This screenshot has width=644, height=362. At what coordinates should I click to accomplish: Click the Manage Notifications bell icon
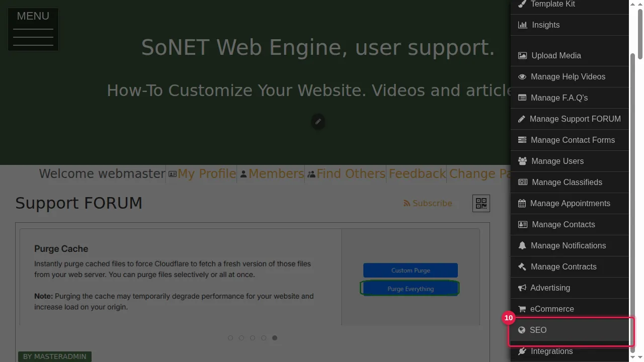522,246
